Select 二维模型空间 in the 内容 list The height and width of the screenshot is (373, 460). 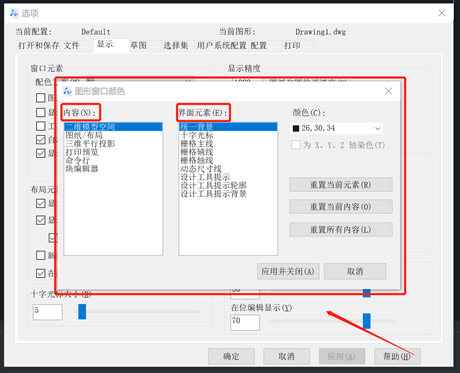coord(113,127)
